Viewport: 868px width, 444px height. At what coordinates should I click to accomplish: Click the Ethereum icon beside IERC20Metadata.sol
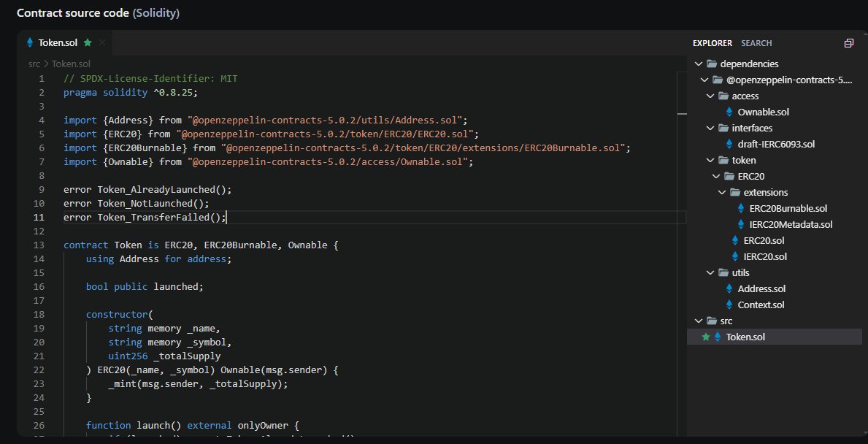pyautogui.click(x=741, y=225)
